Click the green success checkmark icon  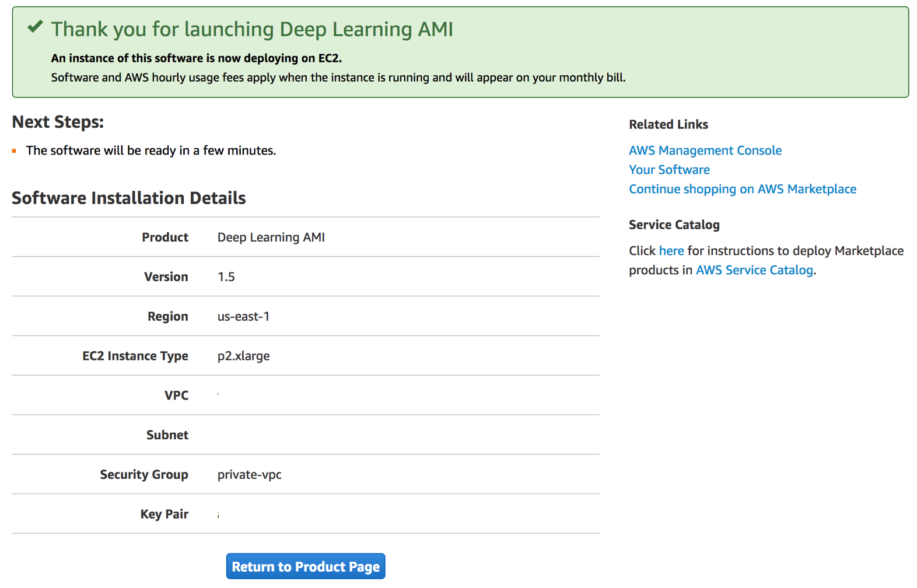click(x=36, y=26)
